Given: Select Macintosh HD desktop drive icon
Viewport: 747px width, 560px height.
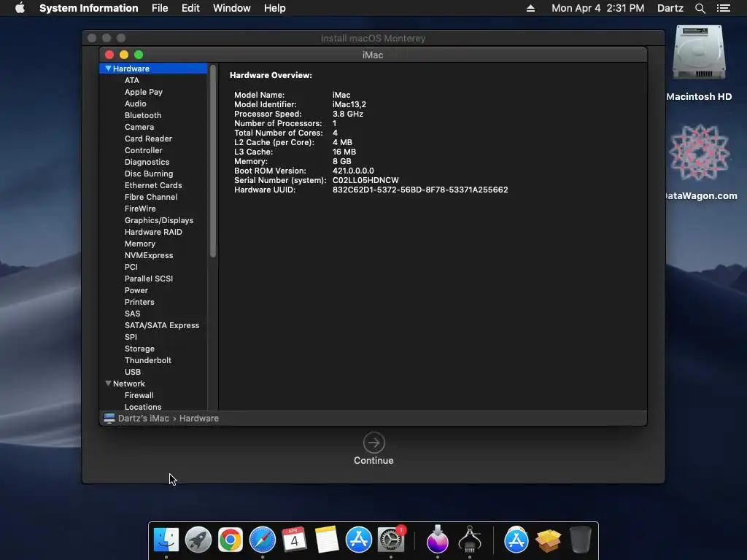Looking at the screenshot, I should point(699,52).
